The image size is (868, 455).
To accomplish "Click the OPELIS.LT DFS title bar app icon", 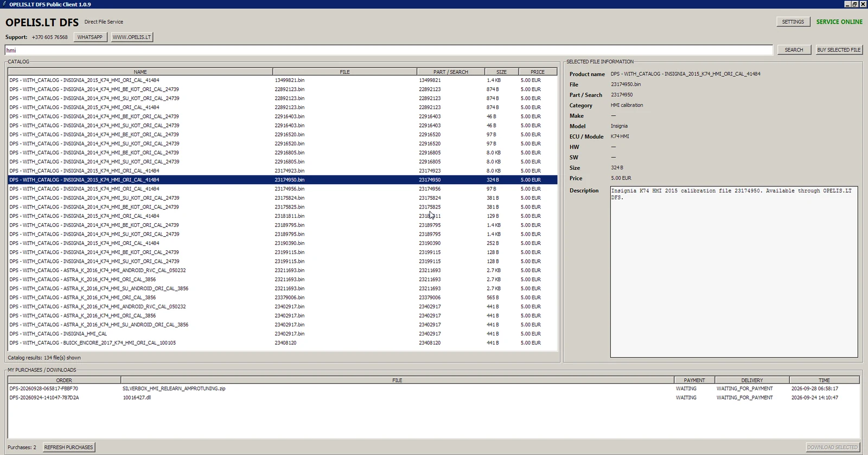I will [4, 4].
